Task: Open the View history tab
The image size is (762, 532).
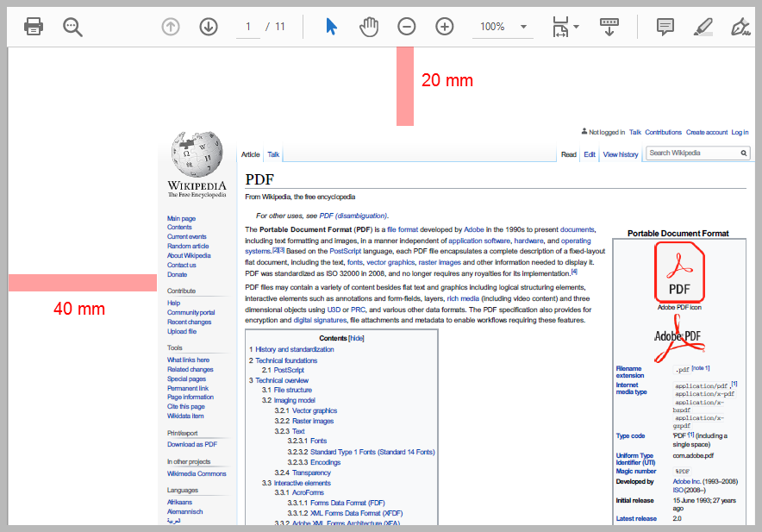Action: 621,154
